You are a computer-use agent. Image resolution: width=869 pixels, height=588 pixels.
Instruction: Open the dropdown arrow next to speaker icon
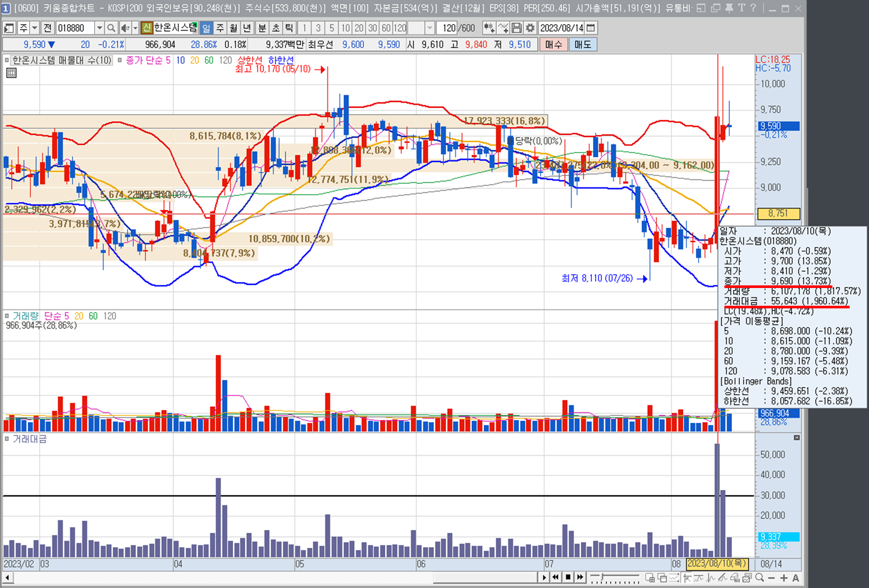pos(135,28)
